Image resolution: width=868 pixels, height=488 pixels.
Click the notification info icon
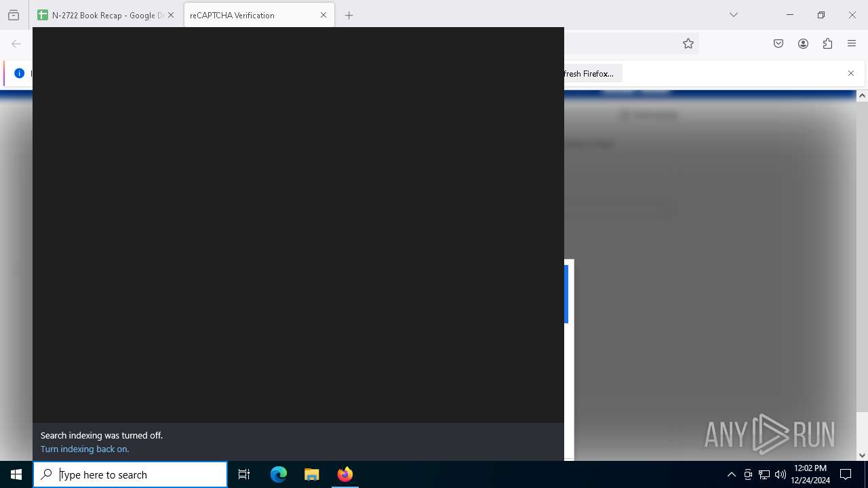[x=19, y=73]
